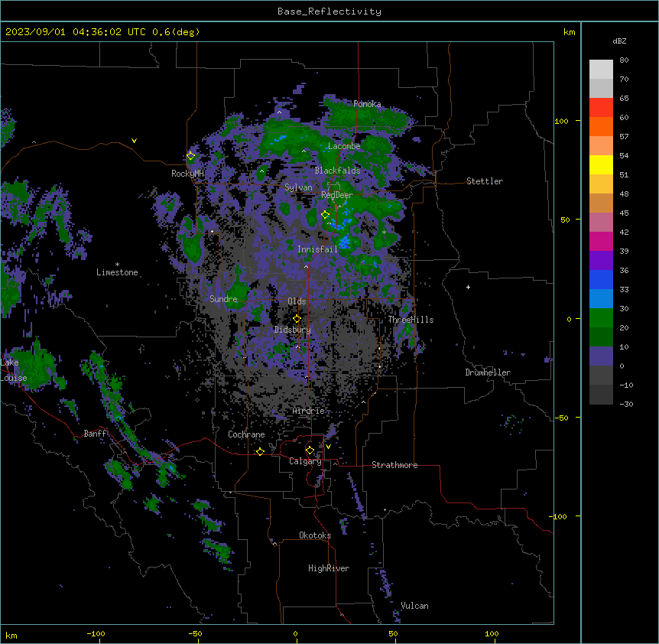Click the Cochrane town label
The width and height of the screenshot is (659, 644).
click(x=246, y=434)
